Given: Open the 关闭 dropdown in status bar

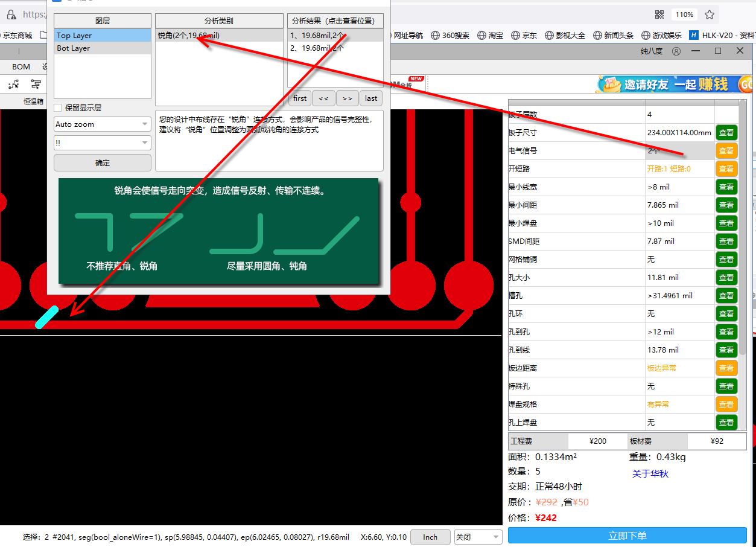Looking at the screenshot, I should [x=478, y=537].
